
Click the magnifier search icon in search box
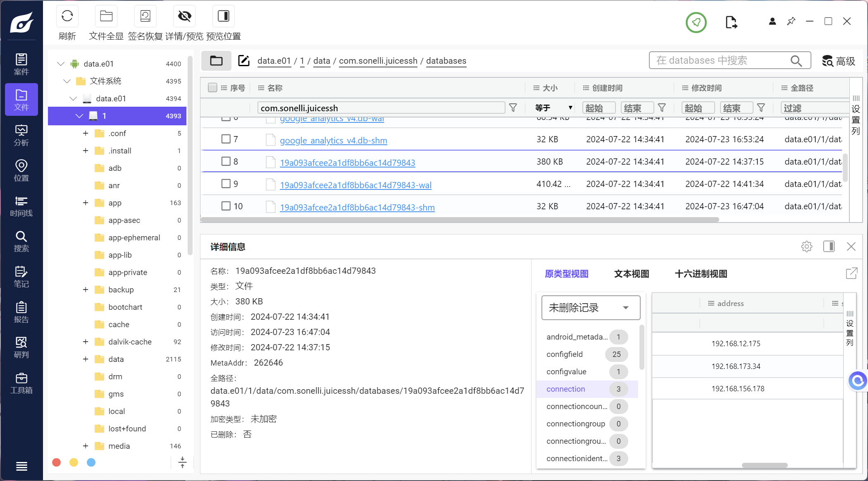point(796,61)
